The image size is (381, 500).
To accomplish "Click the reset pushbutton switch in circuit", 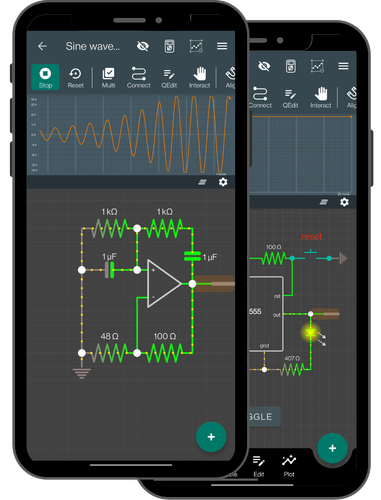I will (x=311, y=256).
